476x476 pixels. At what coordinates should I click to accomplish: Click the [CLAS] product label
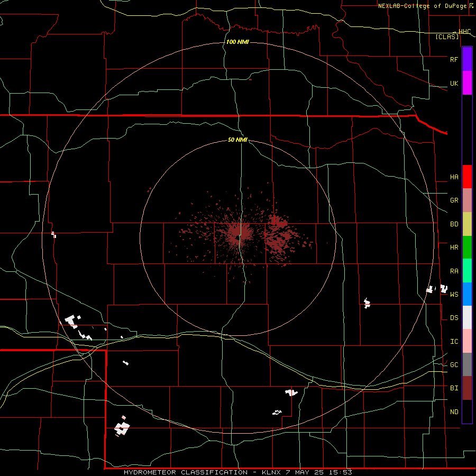[x=447, y=36]
